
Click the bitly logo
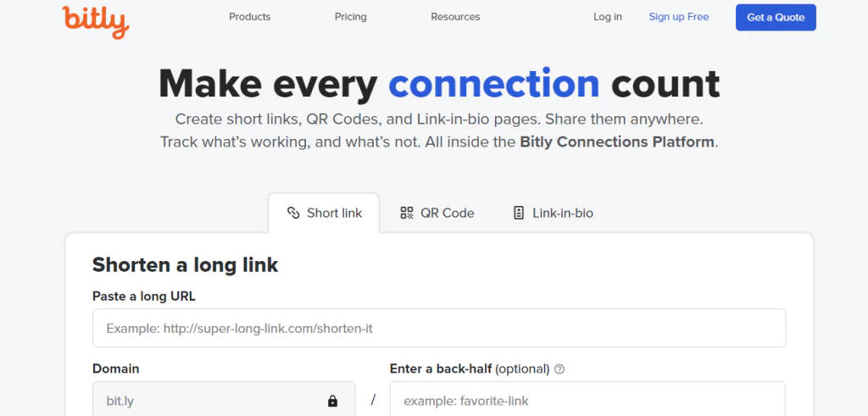coord(96,21)
